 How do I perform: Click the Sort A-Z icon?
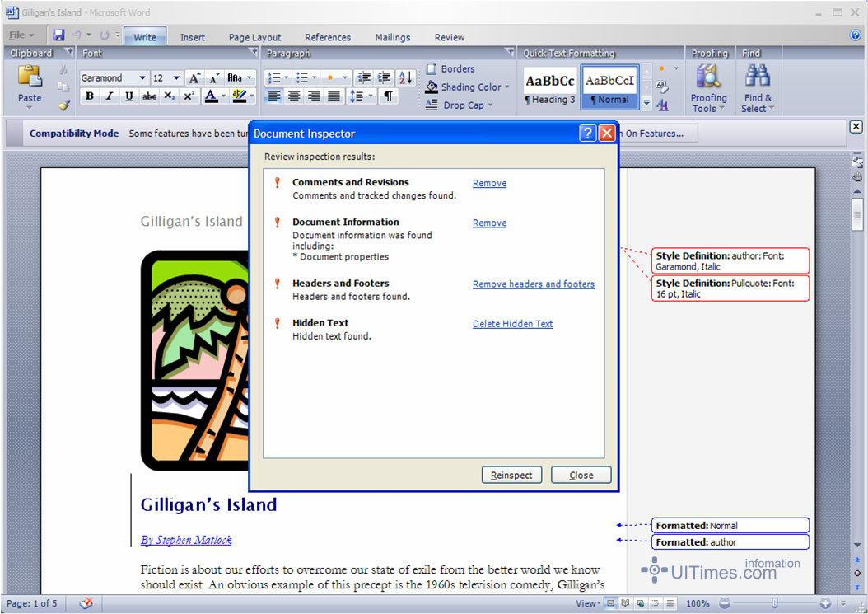click(x=405, y=78)
